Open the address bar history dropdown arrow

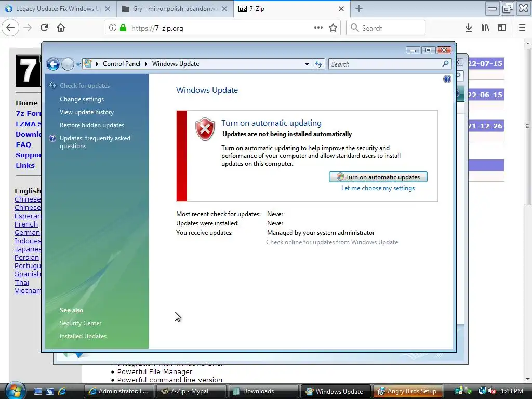(307, 64)
